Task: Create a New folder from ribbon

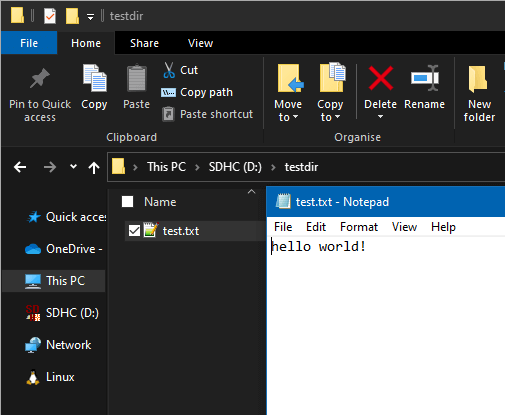Action: (x=479, y=94)
